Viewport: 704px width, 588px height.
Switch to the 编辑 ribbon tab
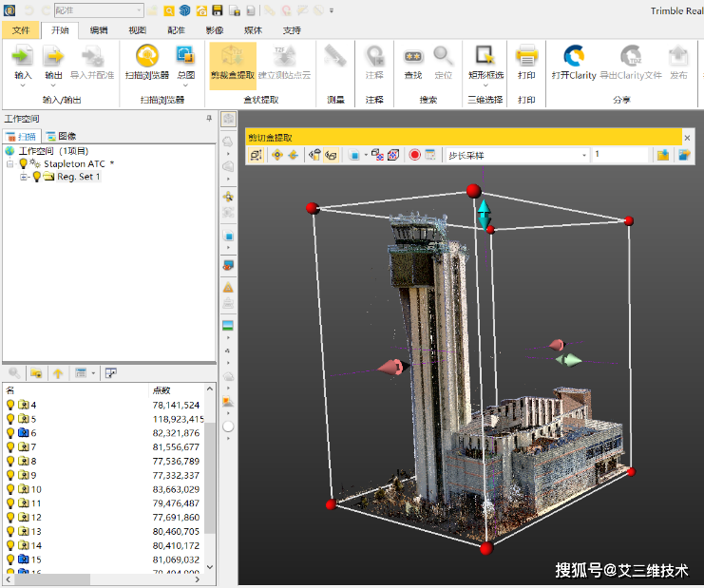tap(99, 30)
